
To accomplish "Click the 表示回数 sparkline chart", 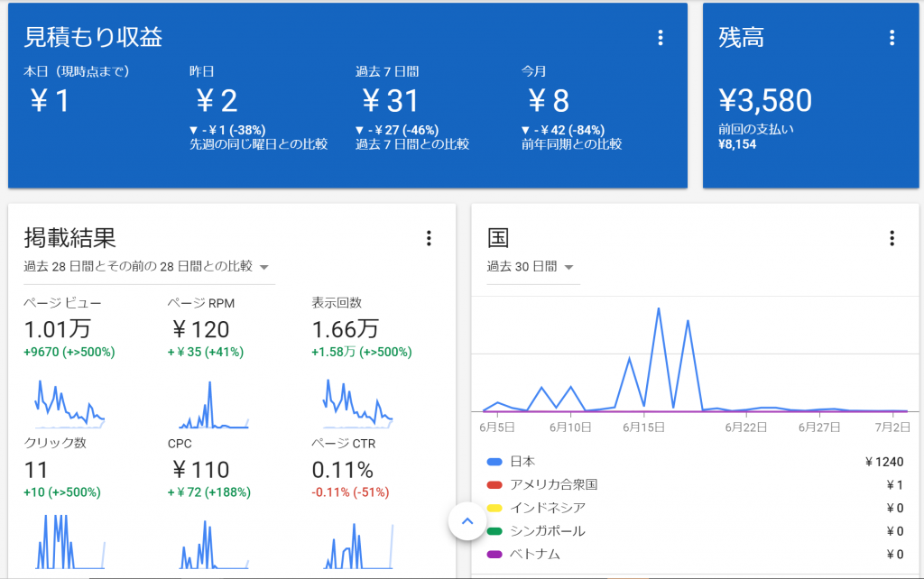I will (x=357, y=403).
